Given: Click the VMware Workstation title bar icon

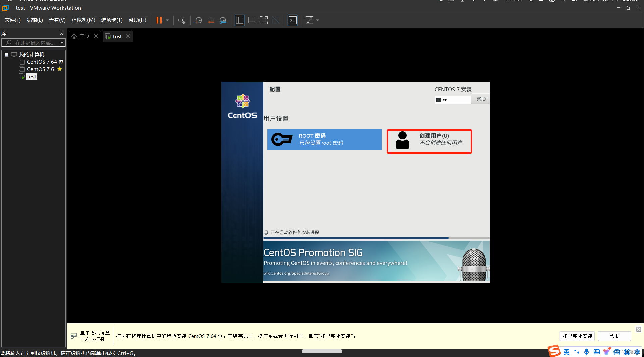Looking at the screenshot, I should pos(5,8).
